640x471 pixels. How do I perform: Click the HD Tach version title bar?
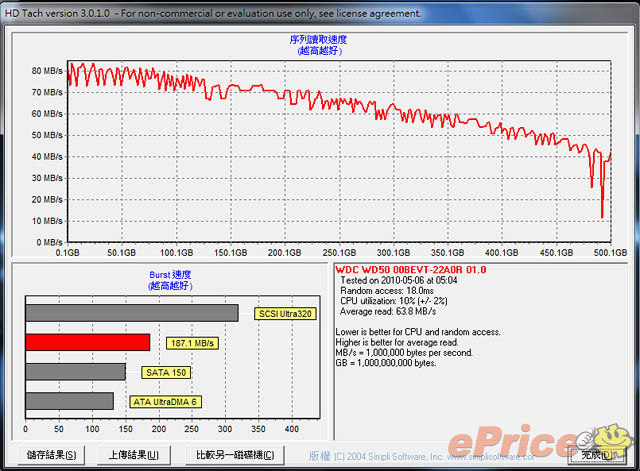[x=320, y=13]
